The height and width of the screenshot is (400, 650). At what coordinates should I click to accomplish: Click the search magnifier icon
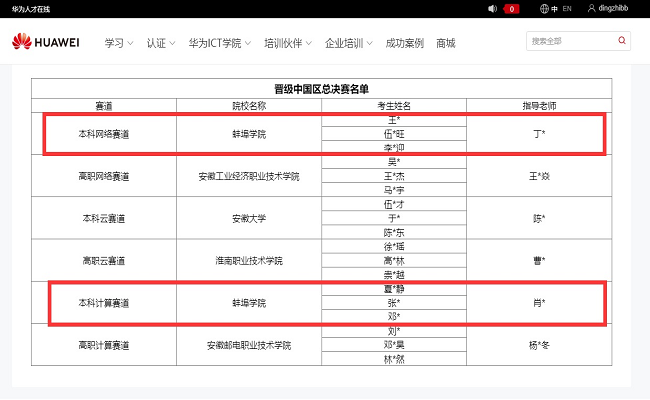622,41
